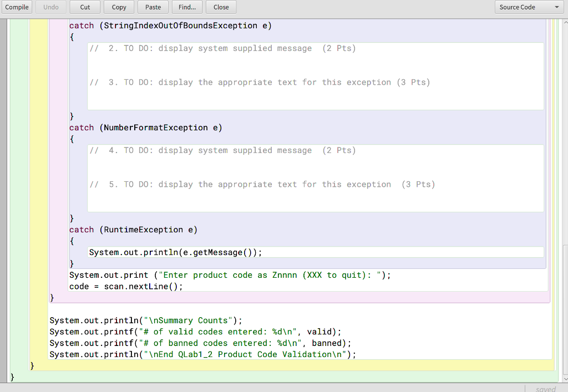This screenshot has width=568, height=392.
Task: Place cursor in the NumberFormatException catch line
Action: 145,128
